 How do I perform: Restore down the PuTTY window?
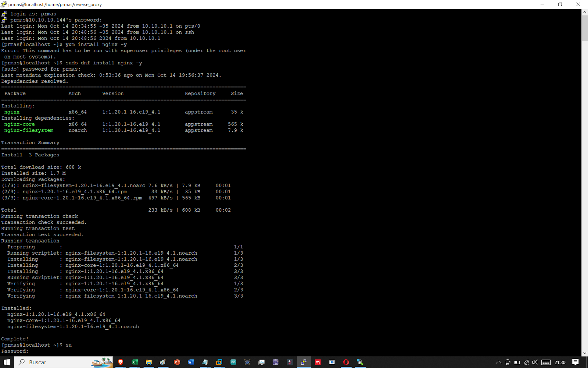click(560, 4)
